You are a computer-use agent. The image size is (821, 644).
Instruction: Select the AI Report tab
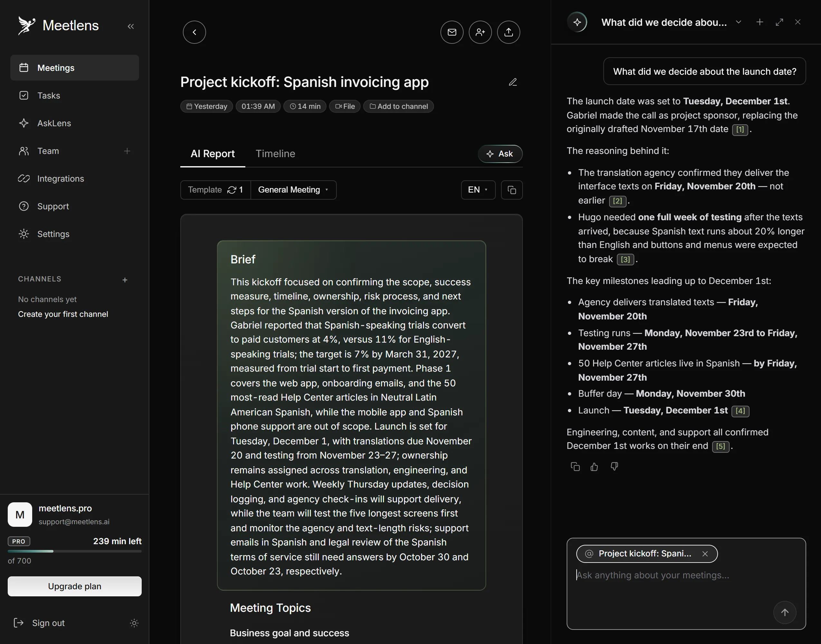point(212,154)
